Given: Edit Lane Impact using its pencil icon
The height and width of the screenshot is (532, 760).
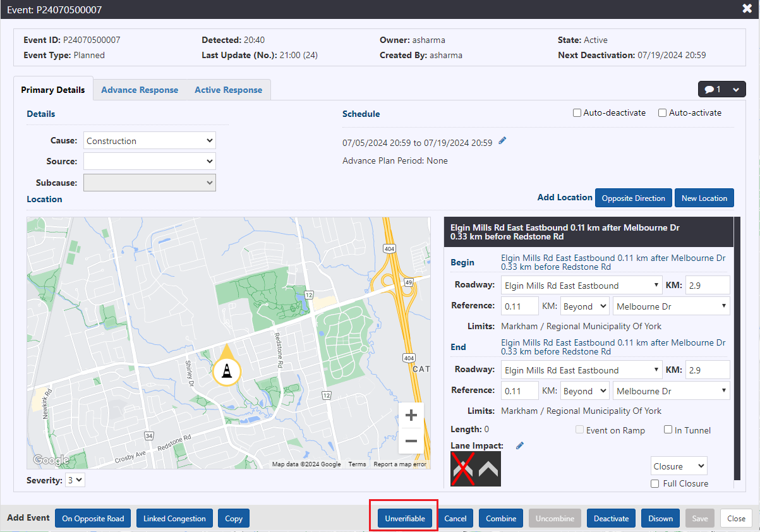Looking at the screenshot, I should tap(520, 445).
